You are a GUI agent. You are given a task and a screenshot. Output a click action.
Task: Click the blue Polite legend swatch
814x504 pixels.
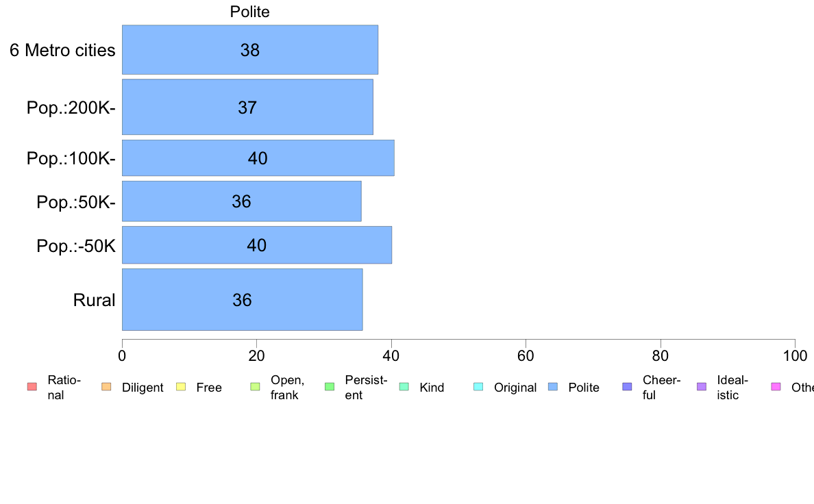[553, 387]
